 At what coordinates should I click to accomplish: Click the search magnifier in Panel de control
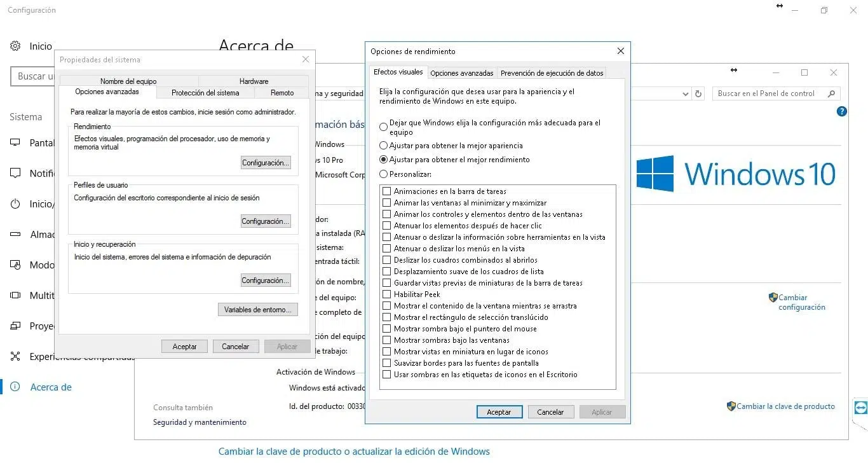pyautogui.click(x=831, y=93)
